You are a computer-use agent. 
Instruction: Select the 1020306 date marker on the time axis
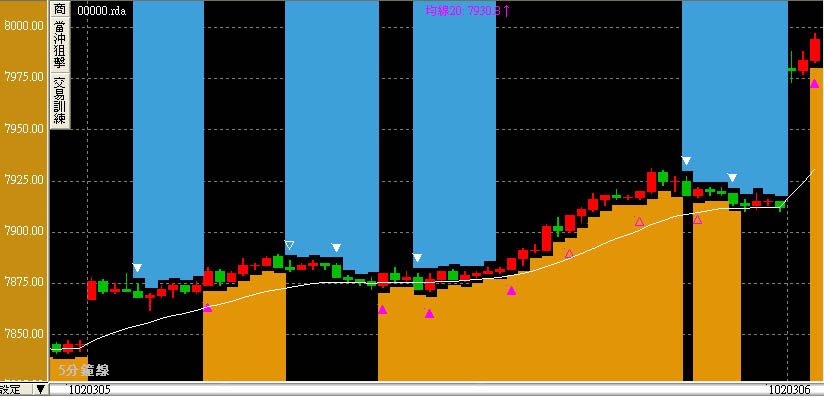tap(790, 390)
